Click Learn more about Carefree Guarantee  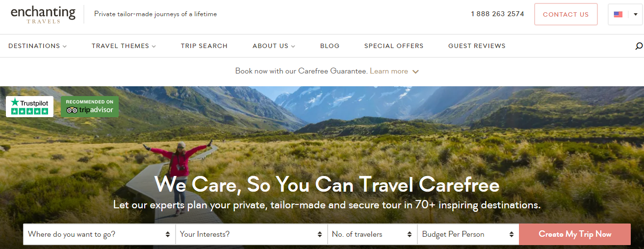pyautogui.click(x=389, y=71)
